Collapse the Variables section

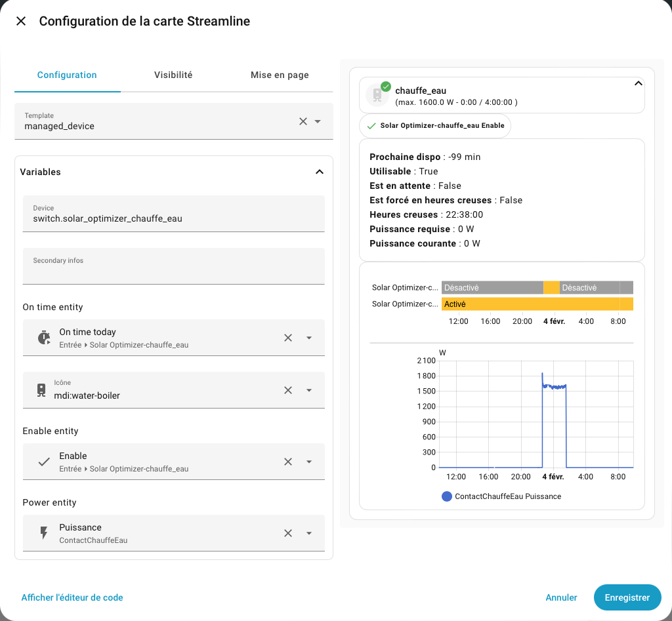pyautogui.click(x=319, y=172)
